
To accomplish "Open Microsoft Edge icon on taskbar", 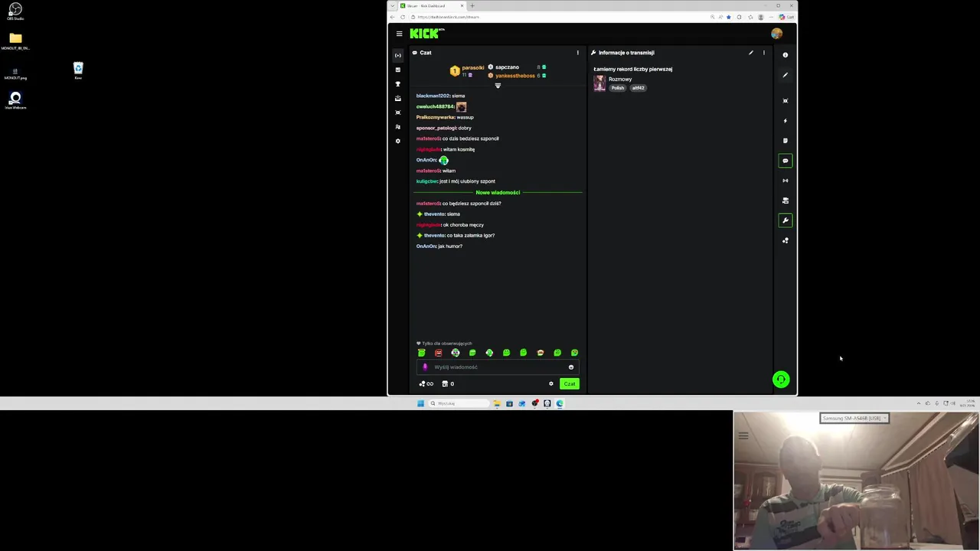I will tap(560, 403).
